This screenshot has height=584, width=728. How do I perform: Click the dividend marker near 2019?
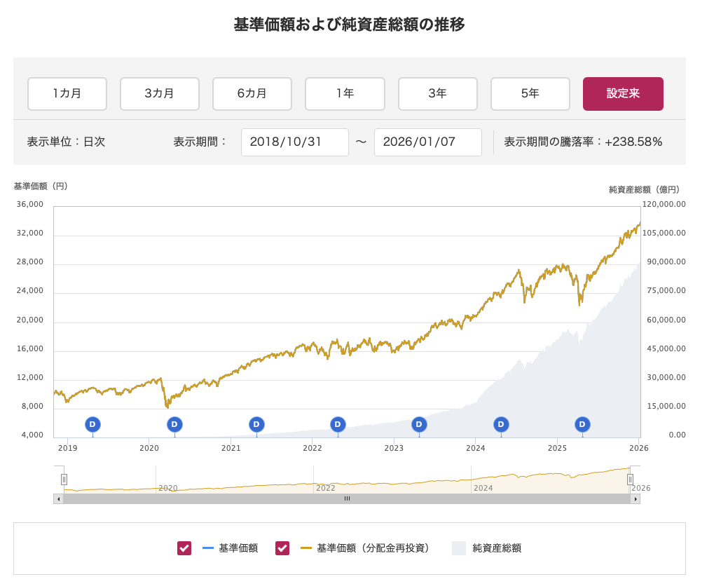coord(92,424)
